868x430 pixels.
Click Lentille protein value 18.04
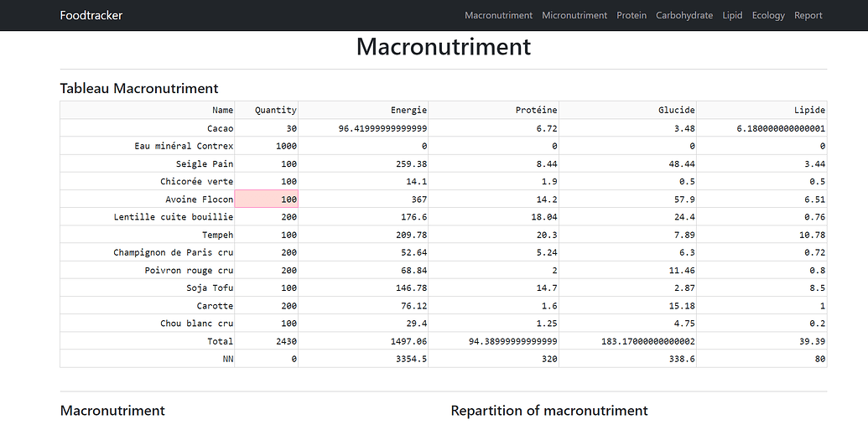click(494, 217)
